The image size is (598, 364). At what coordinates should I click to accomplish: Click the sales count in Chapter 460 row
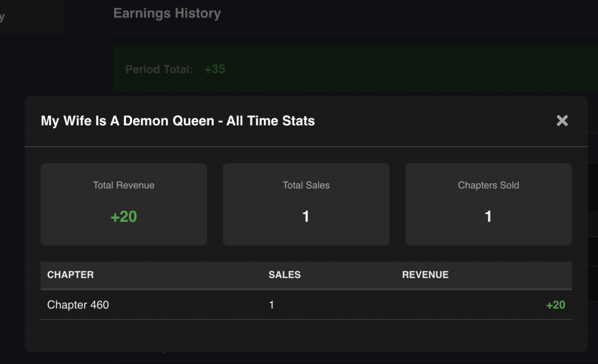272,304
